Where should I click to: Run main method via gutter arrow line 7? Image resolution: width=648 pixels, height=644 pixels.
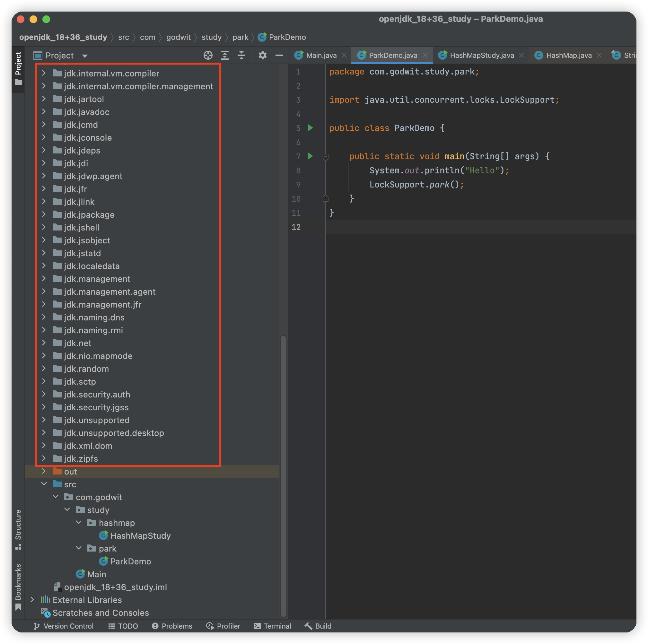click(x=310, y=156)
